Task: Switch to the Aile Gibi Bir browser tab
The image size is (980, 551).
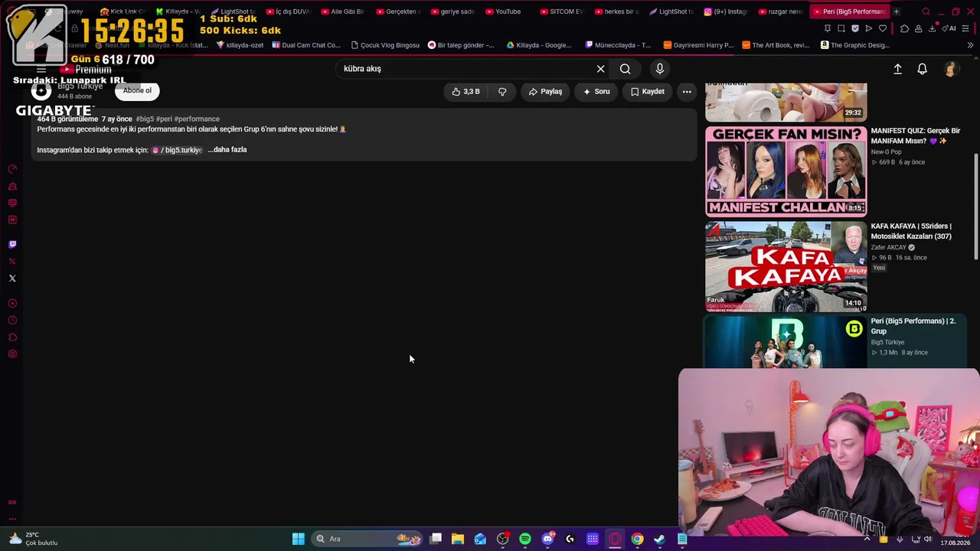Action: 342,11
